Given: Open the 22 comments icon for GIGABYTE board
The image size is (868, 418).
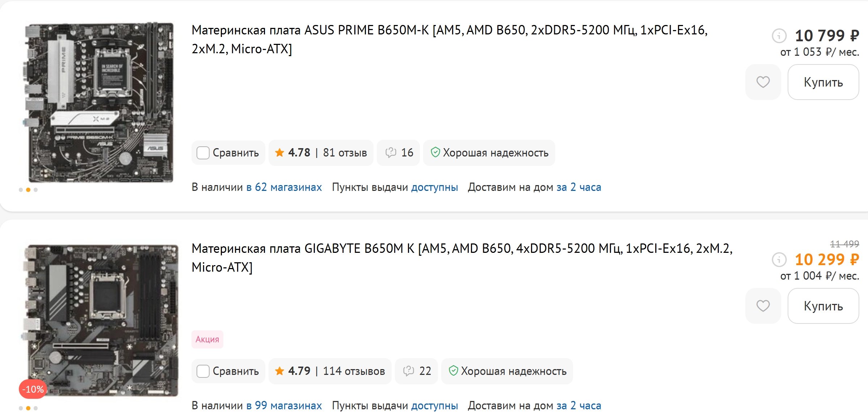Looking at the screenshot, I should (x=416, y=371).
